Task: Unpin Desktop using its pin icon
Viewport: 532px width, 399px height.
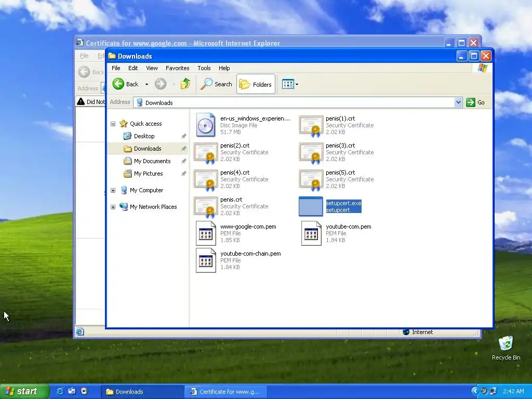Action: pyautogui.click(x=183, y=136)
